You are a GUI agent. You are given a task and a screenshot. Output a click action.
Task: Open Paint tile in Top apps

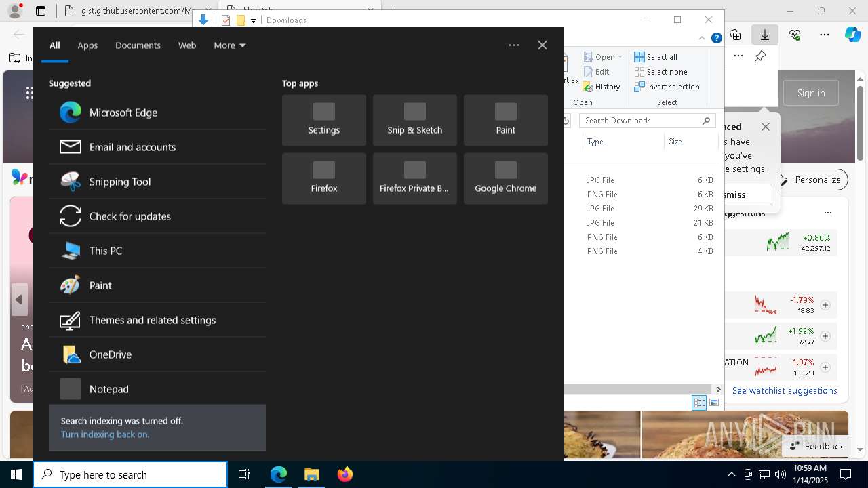tap(506, 120)
